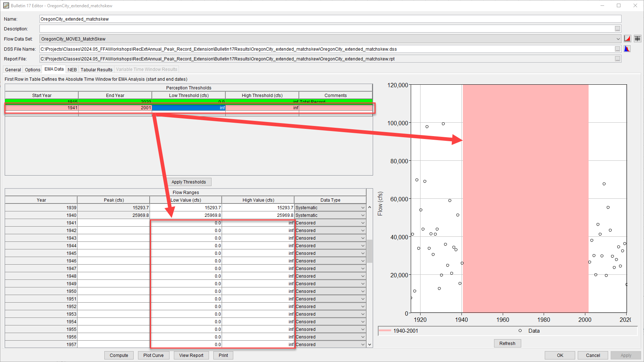The height and width of the screenshot is (362, 644).
Task: Click the Data Type column header
Action: click(330, 200)
